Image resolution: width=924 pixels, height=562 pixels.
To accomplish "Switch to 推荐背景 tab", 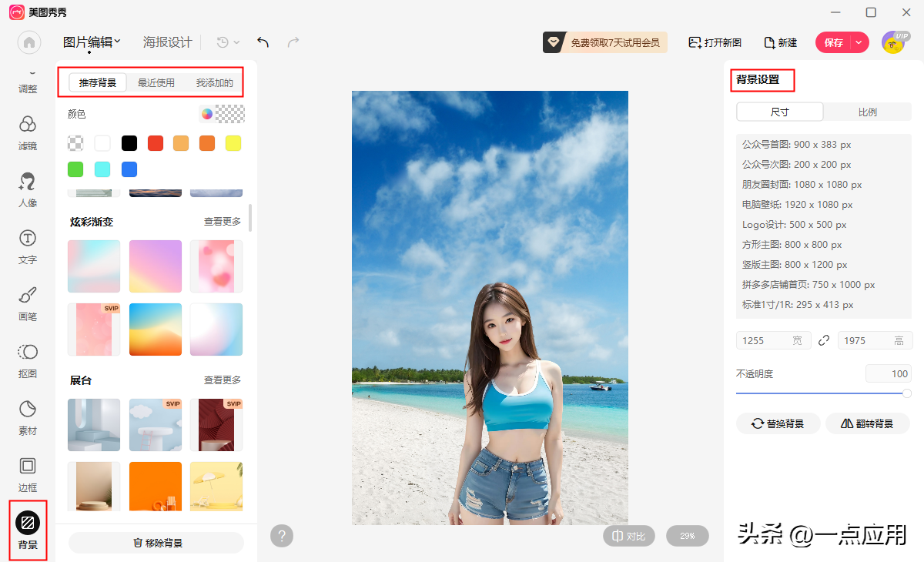I will [x=98, y=82].
